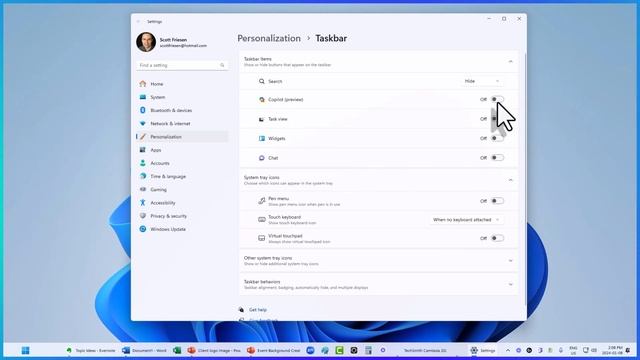
Task: Click the Windows Update icon
Action: [x=143, y=229]
